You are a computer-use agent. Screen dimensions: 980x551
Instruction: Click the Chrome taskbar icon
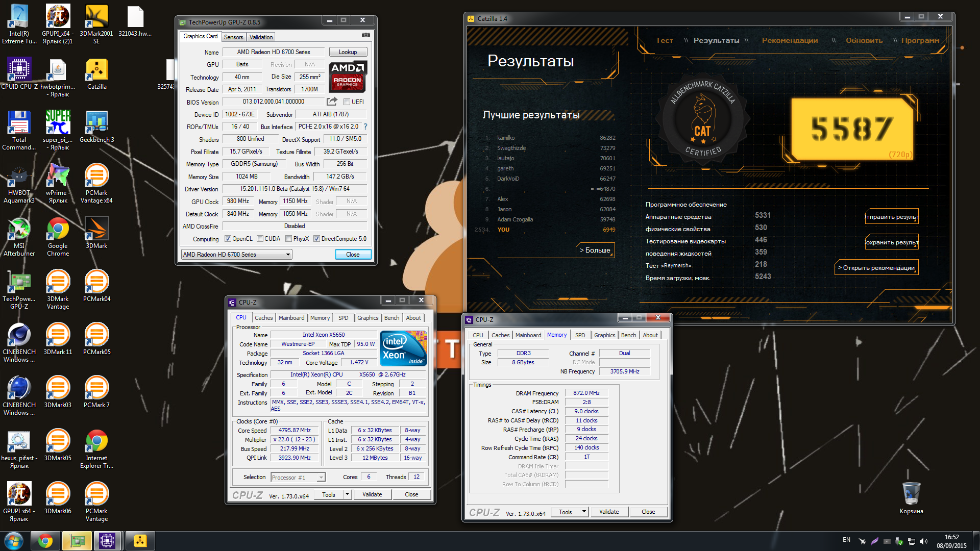click(x=45, y=541)
